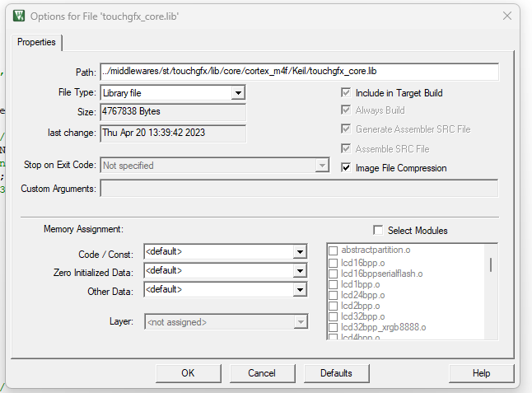This screenshot has width=532, height=393.
Task: Close the Options for File dialog
Action: pyautogui.click(x=507, y=16)
